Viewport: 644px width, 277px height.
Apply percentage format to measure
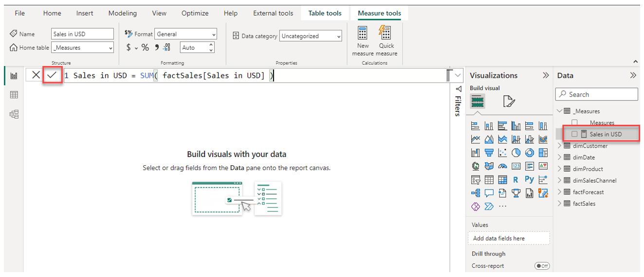pyautogui.click(x=145, y=48)
